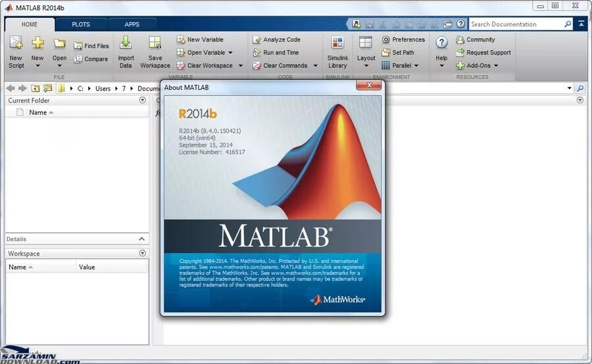592x364 pixels.
Task: Switch to the PLOTS tab
Action: click(x=81, y=24)
